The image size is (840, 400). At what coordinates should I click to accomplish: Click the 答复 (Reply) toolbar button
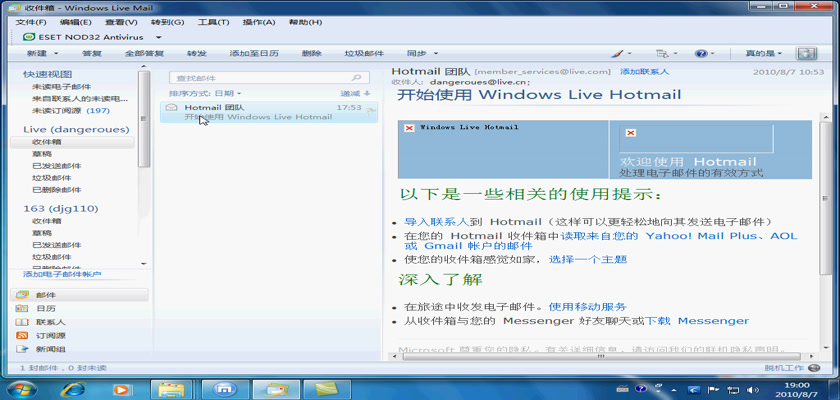(92, 53)
